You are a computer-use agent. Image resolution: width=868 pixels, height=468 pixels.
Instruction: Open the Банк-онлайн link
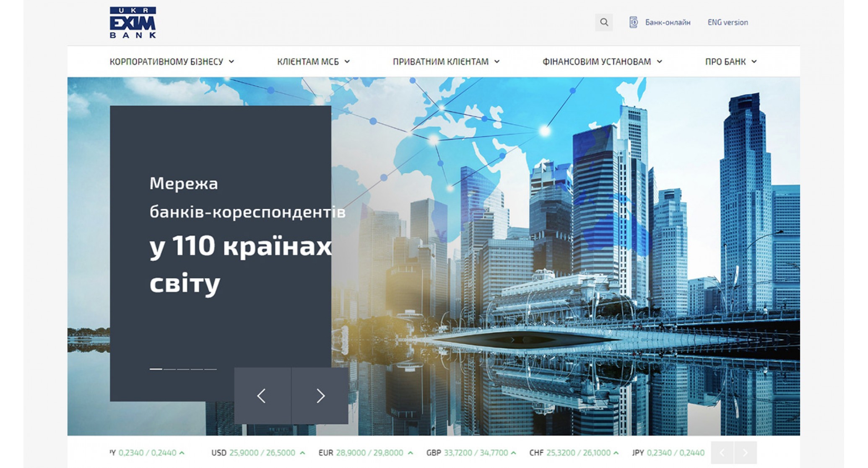pos(668,22)
